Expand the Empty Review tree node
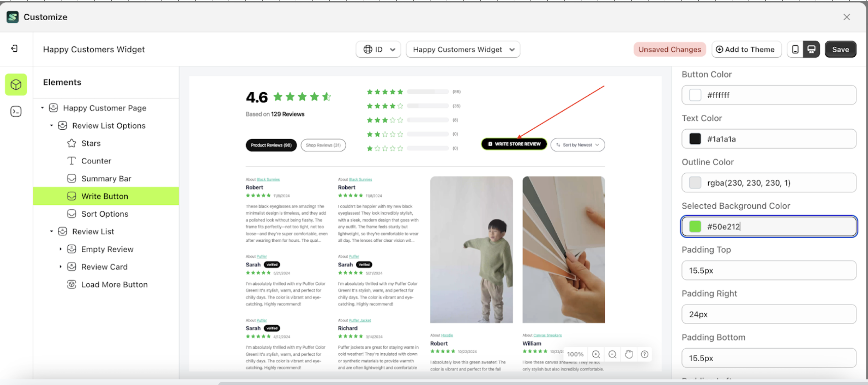Image resolution: width=868 pixels, height=385 pixels. click(60, 249)
